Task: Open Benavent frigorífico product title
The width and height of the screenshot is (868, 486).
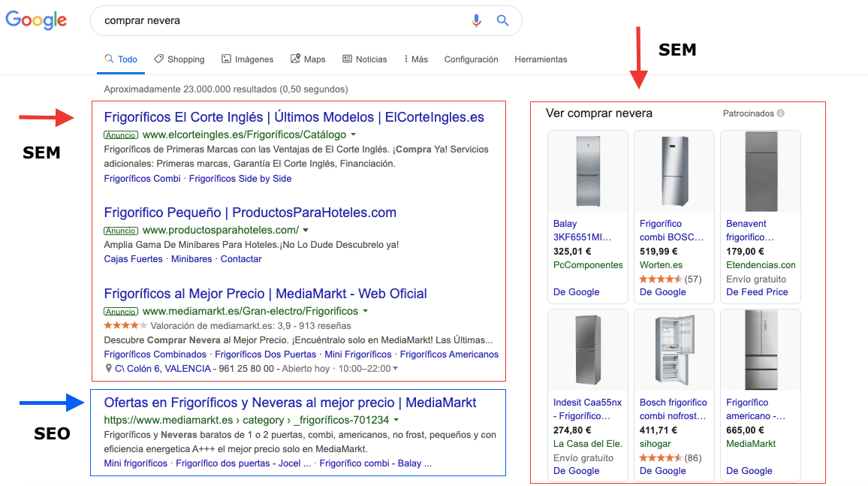Action: click(750, 231)
